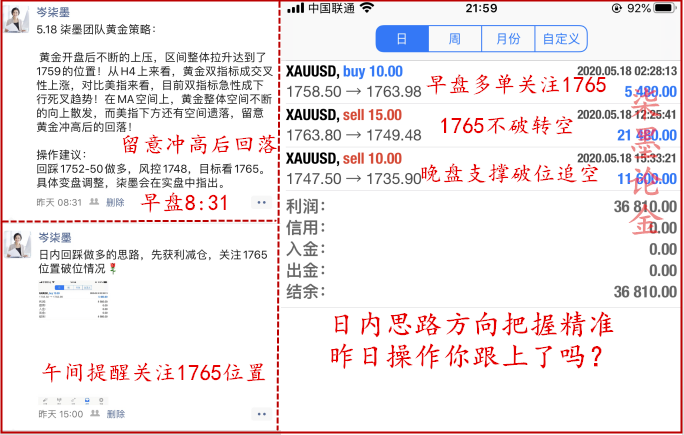
Task: Tap the 昨天 08:31 post timestamp
Action: pyautogui.click(x=59, y=202)
